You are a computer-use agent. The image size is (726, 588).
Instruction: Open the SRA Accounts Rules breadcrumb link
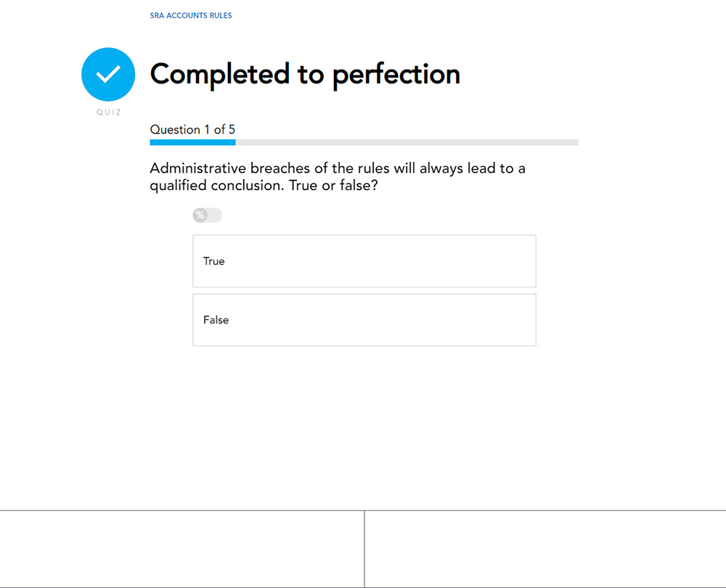point(191,15)
